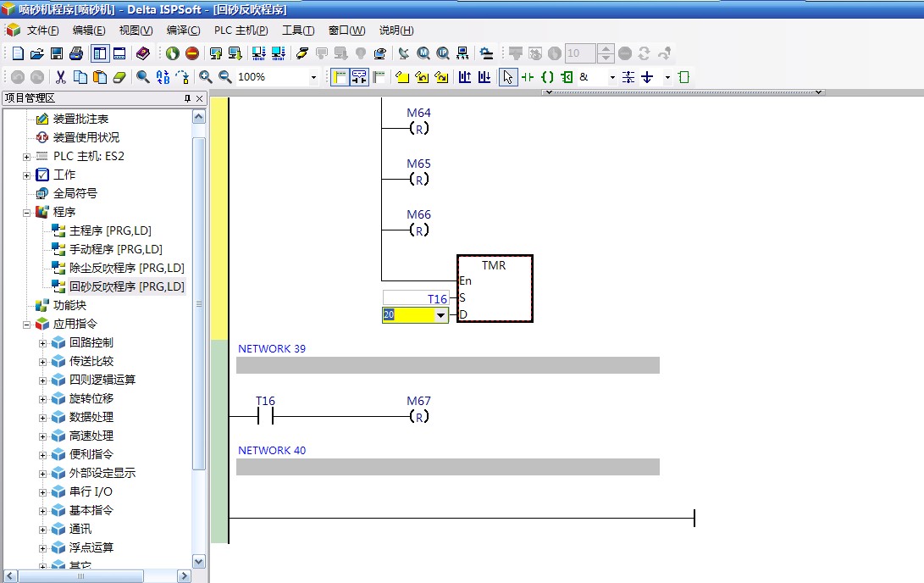Image resolution: width=924 pixels, height=583 pixels.
Task: Toggle the project manager panel view button
Action: 99,53
